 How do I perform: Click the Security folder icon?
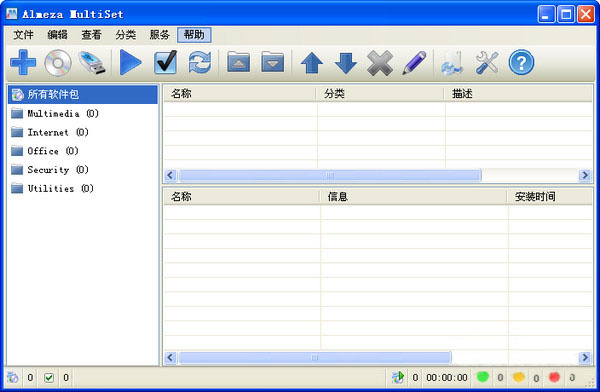click(17, 170)
